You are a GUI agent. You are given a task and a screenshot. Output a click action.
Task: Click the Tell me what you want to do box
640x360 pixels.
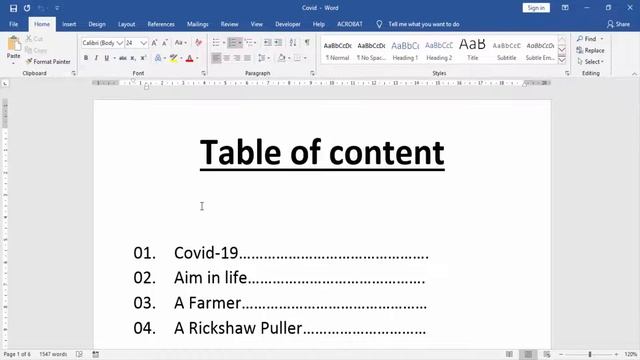[424, 24]
